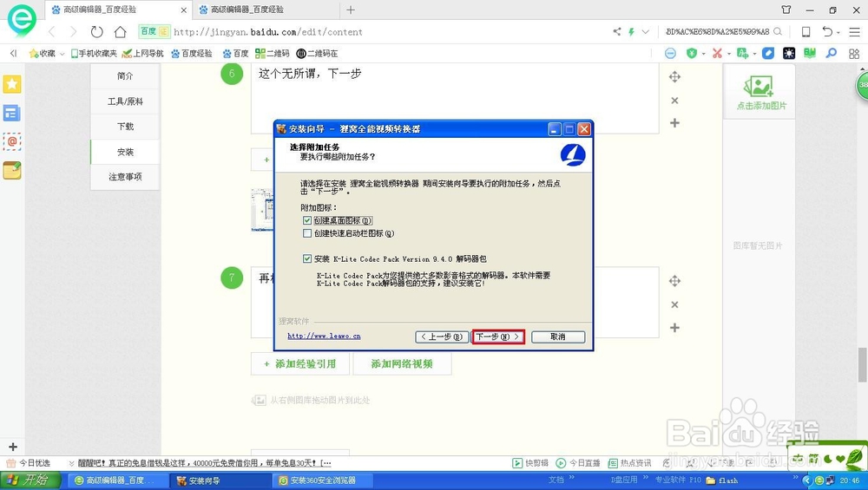The width and height of the screenshot is (868, 490).
Task: Add a sidebar app with plus
Action: [x=13, y=447]
